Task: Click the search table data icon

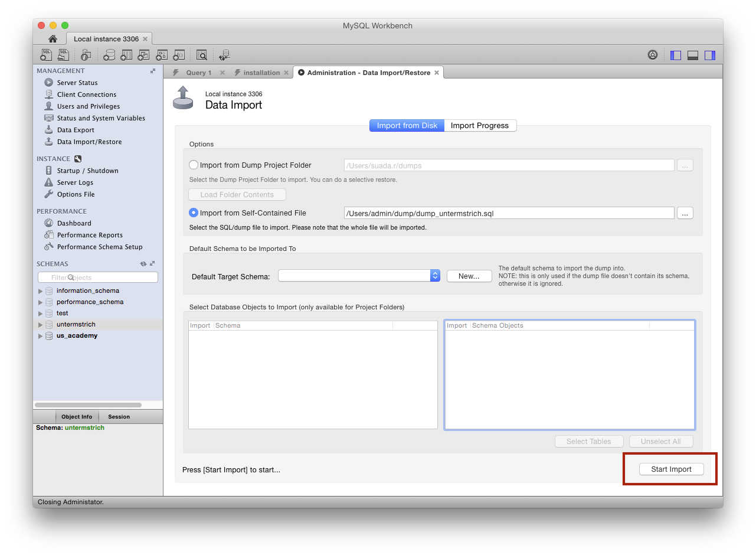Action: pyautogui.click(x=202, y=55)
